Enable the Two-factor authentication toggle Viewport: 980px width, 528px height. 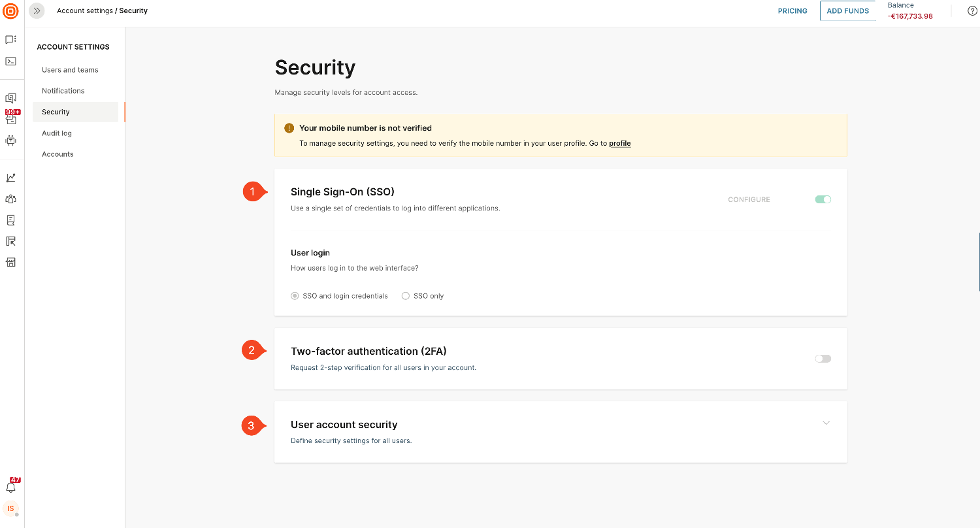point(823,359)
